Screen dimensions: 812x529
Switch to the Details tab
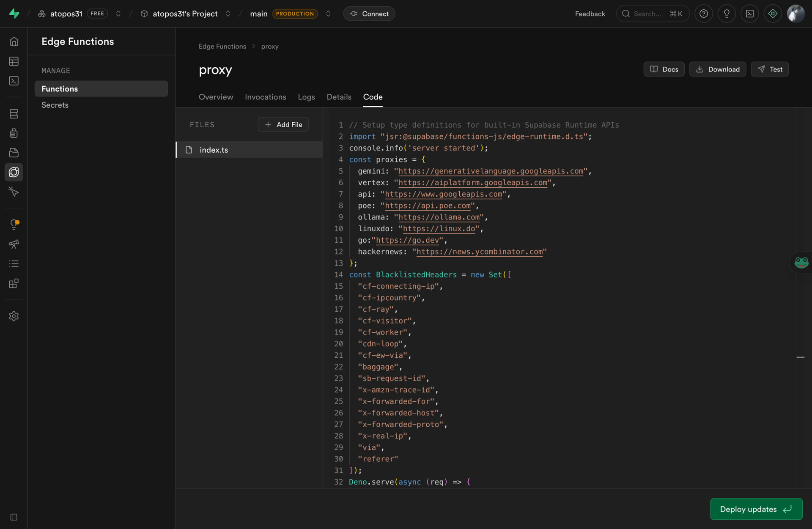339,97
